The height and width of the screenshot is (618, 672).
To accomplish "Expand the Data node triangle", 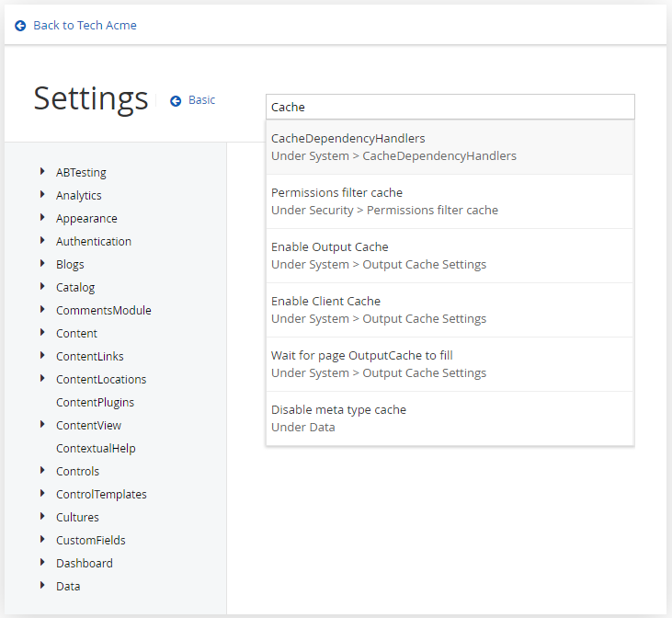I will click(42, 586).
